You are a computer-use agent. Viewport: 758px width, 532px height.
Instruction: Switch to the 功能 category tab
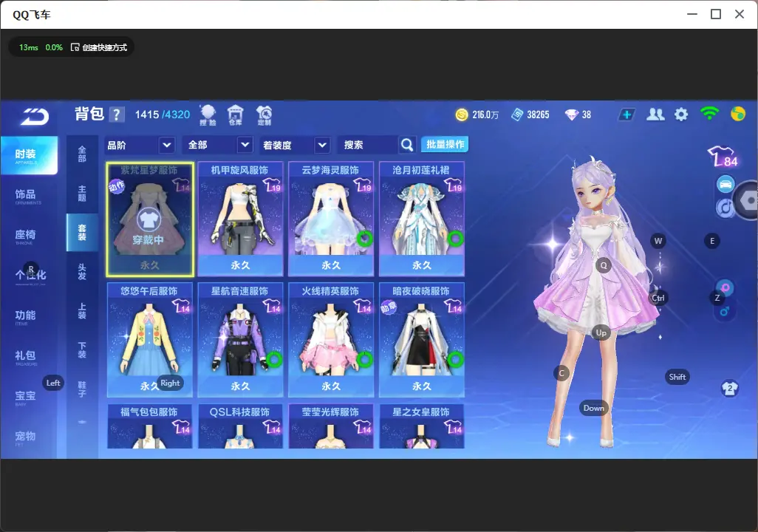click(26, 316)
